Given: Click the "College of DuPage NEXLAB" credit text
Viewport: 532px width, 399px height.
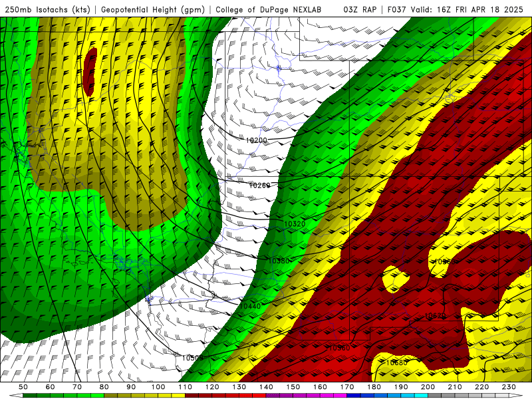Looking at the screenshot, I should 269,9.
